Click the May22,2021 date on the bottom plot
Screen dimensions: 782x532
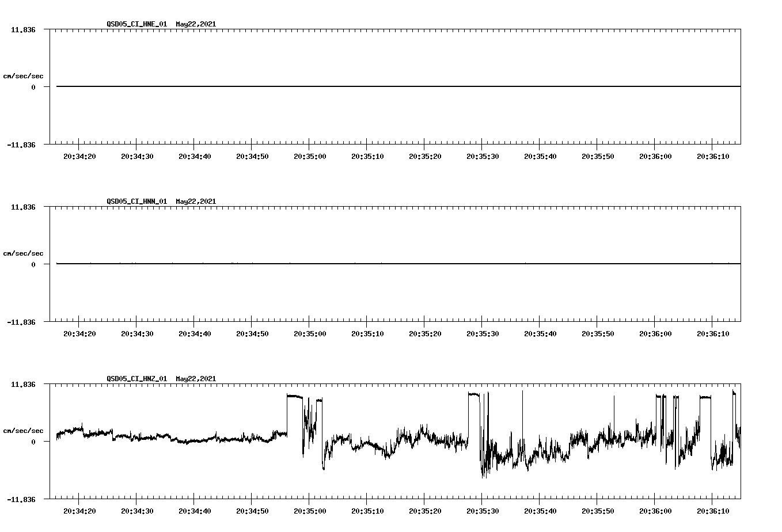click(196, 379)
